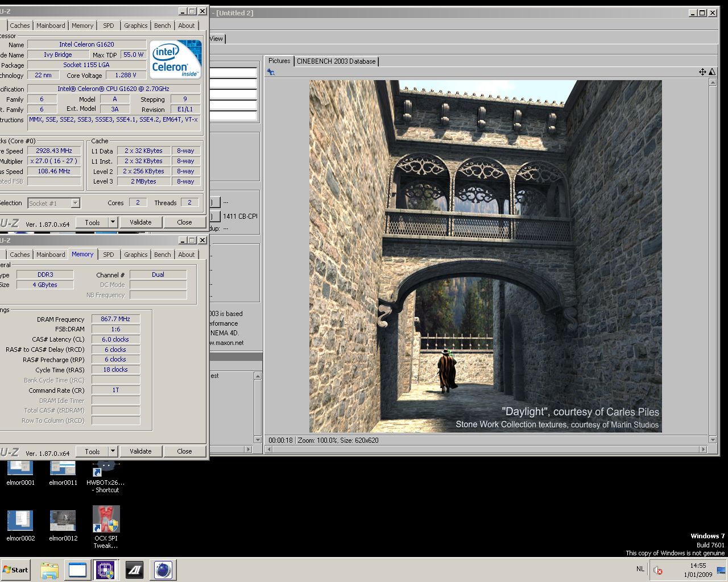
Task: Open the NL language indicator
Action: [640, 569]
